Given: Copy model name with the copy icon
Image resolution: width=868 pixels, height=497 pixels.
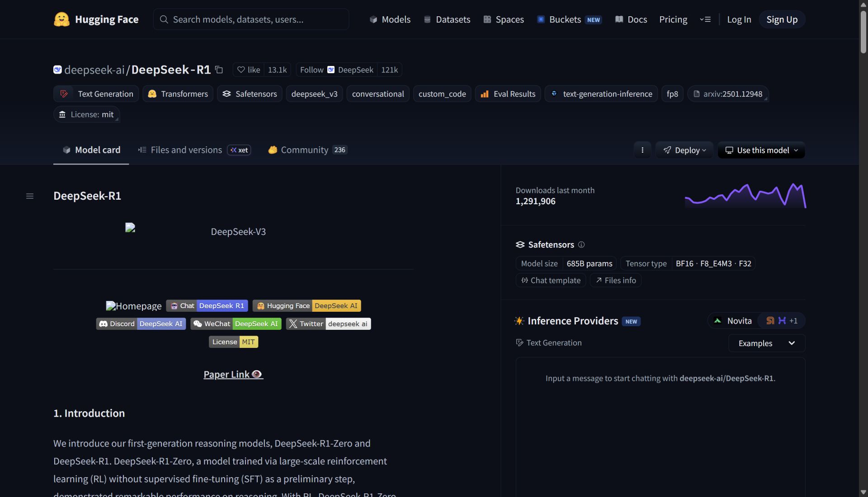Looking at the screenshot, I should point(219,70).
